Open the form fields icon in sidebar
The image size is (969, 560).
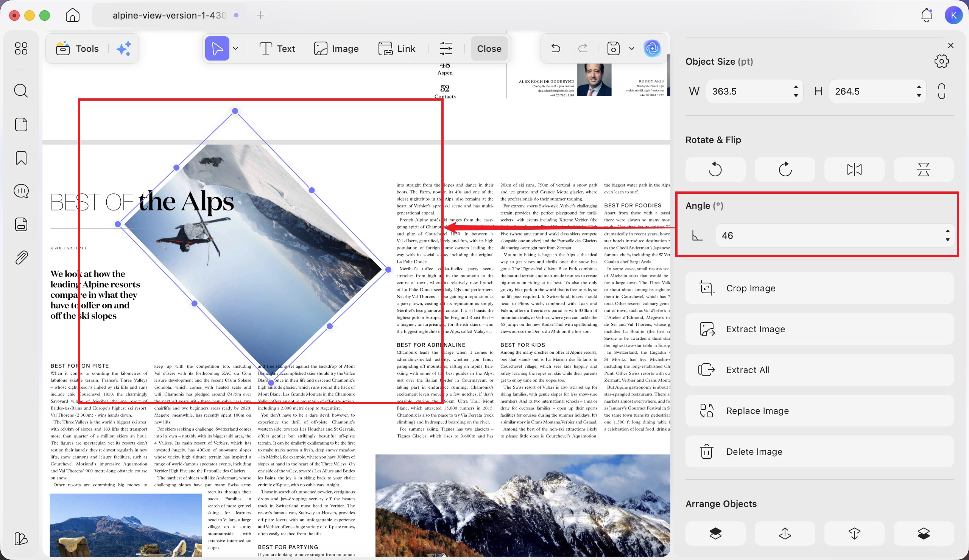(x=21, y=224)
